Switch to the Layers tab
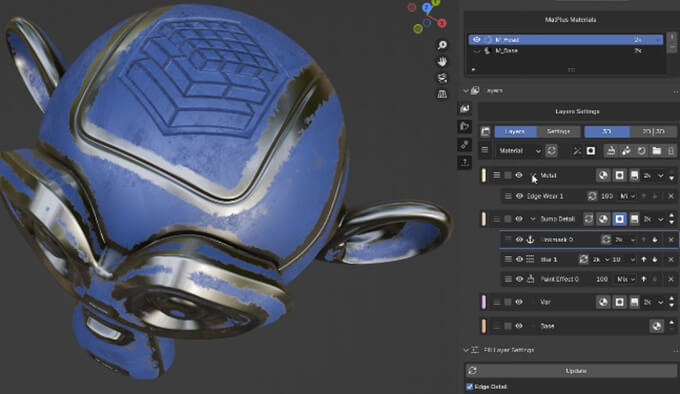680x394 pixels. [515, 131]
